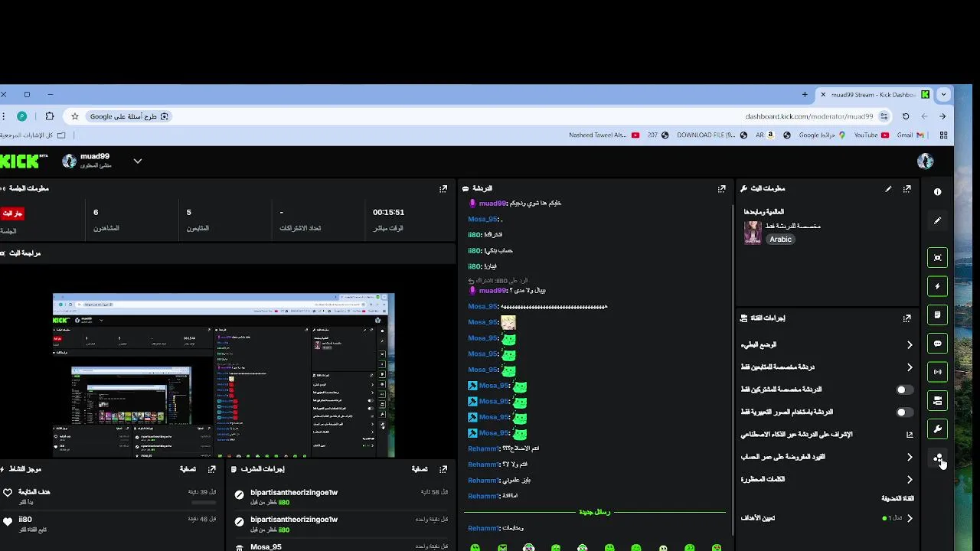Open the DOWNLOAD FILE bookmark
Image resolution: width=980 pixels, height=551 pixels.
point(711,135)
